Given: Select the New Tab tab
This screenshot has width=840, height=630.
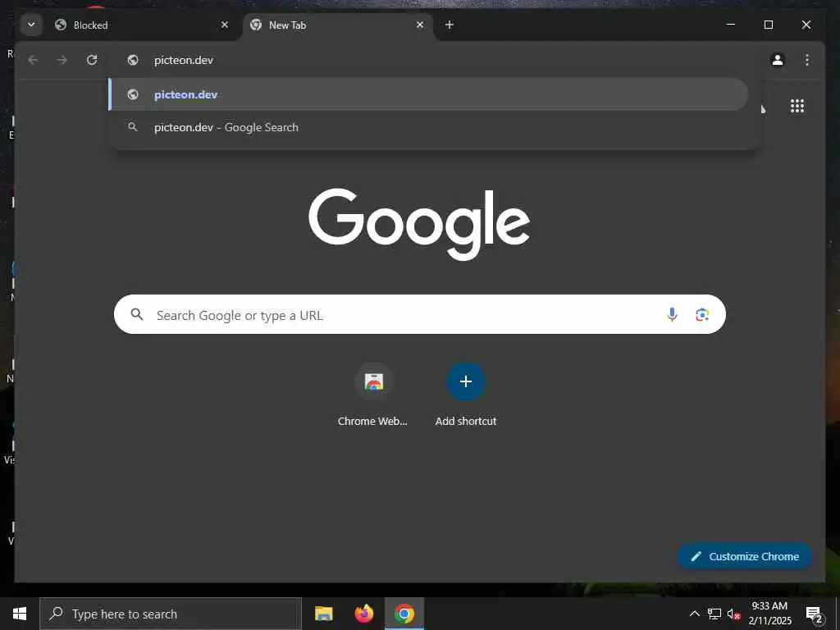Looking at the screenshot, I should tap(339, 25).
